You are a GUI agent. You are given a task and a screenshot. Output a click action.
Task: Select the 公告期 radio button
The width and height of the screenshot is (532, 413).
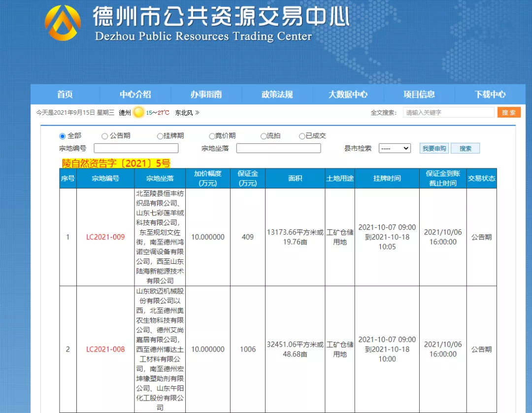(x=104, y=136)
